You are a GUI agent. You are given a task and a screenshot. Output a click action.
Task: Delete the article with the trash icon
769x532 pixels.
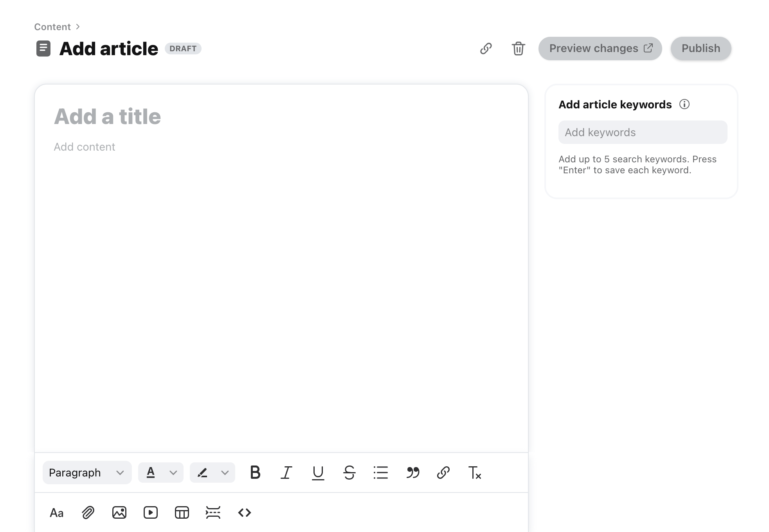click(518, 49)
